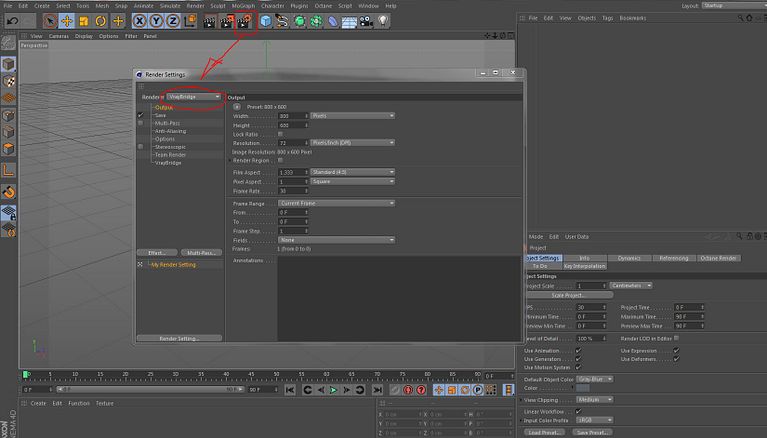Click the Effect... button
The height and width of the screenshot is (438, 767).
[157, 253]
